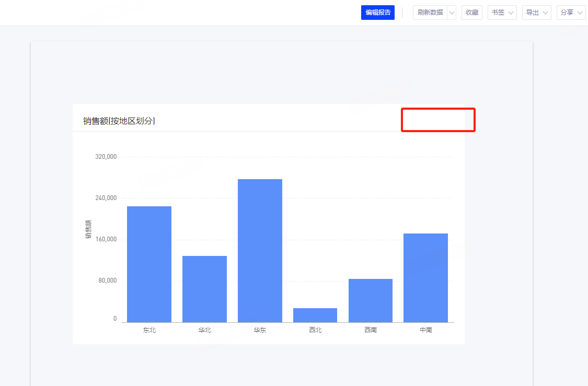Image resolution: width=588 pixels, height=386 pixels.
Task: Click the shortest bar, 西北
Action: pyautogui.click(x=315, y=315)
